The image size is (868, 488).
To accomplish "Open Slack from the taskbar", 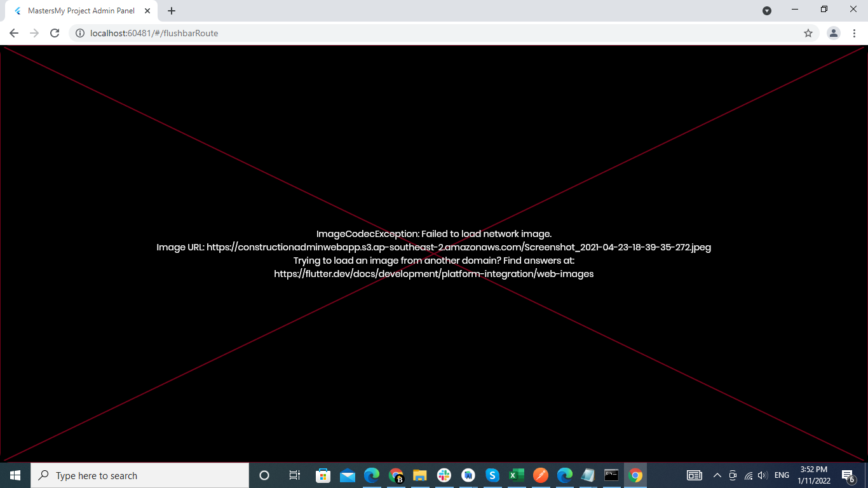I will coord(444,475).
